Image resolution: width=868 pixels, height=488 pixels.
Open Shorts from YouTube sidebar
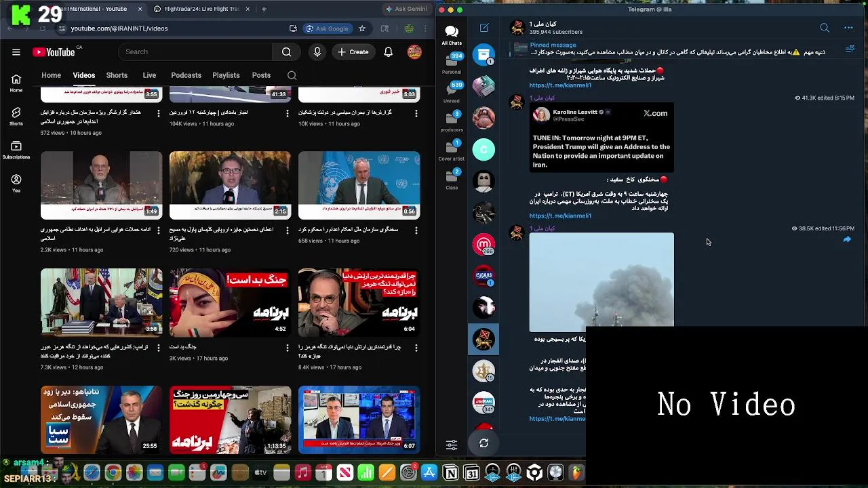coord(16,117)
